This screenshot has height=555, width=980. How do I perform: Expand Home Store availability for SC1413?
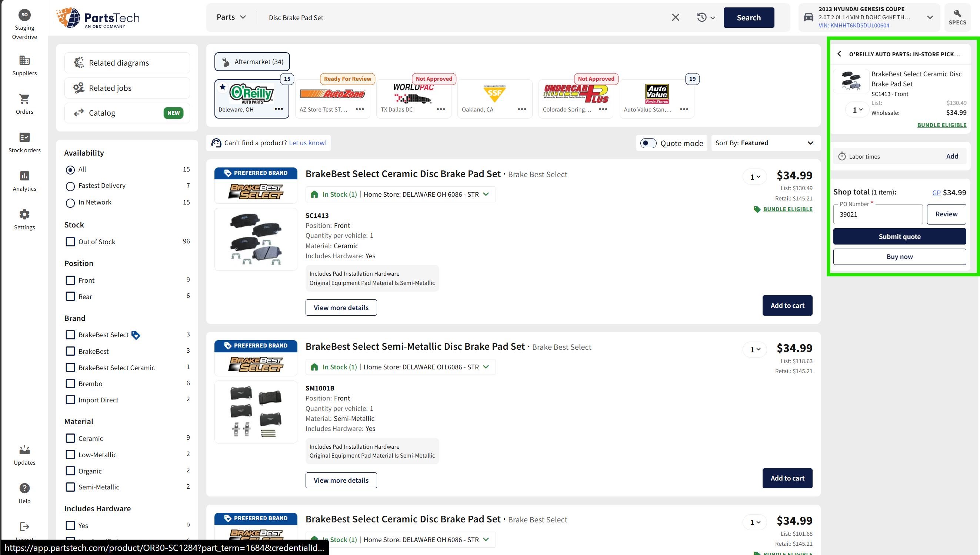486,194
